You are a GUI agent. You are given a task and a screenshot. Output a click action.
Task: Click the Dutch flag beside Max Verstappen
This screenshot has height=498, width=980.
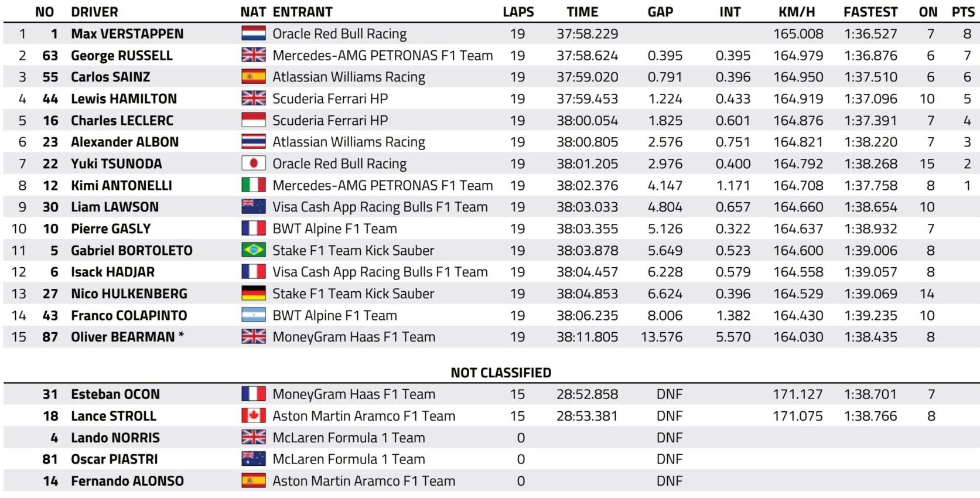254,33
